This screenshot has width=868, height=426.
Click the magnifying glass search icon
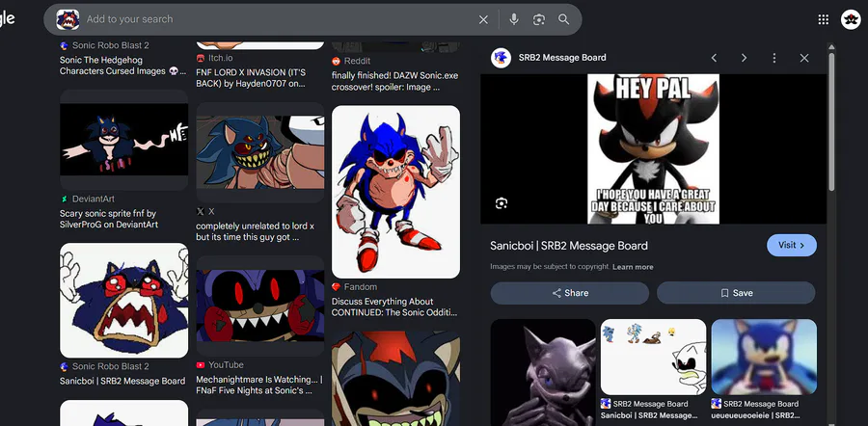[x=563, y=19]
